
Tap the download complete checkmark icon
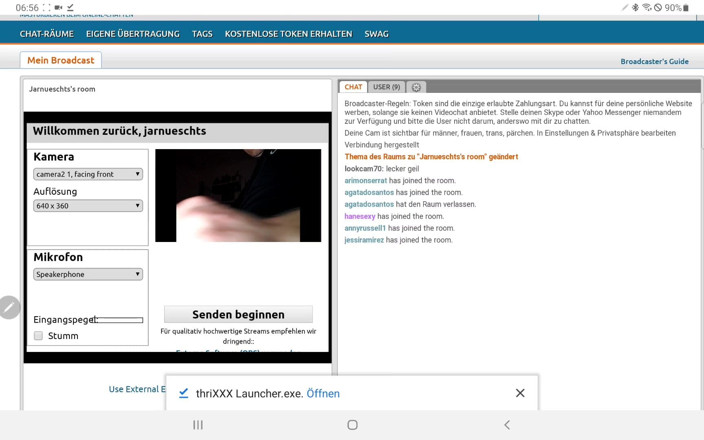point(184,393)
